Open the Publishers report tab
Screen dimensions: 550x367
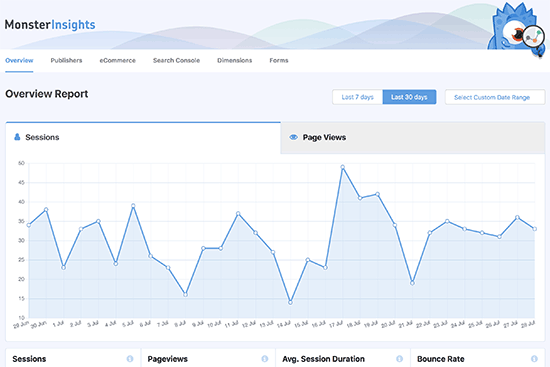[66, 60]
